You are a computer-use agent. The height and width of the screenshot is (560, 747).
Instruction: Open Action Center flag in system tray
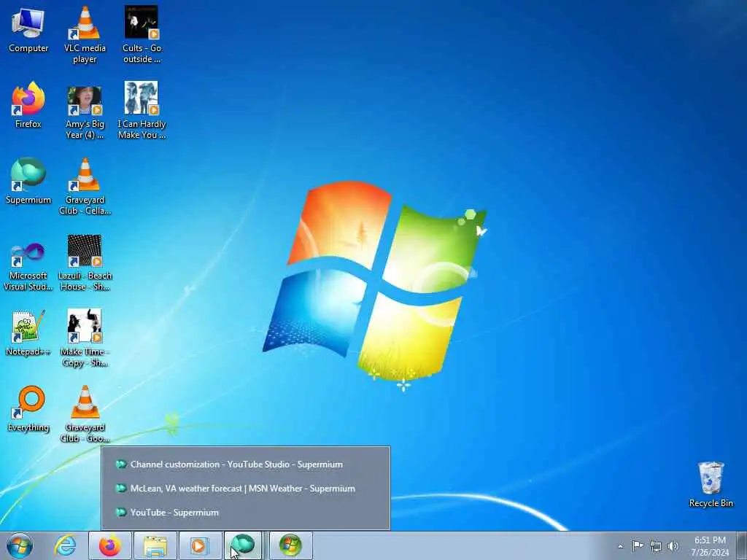[638, 545]
